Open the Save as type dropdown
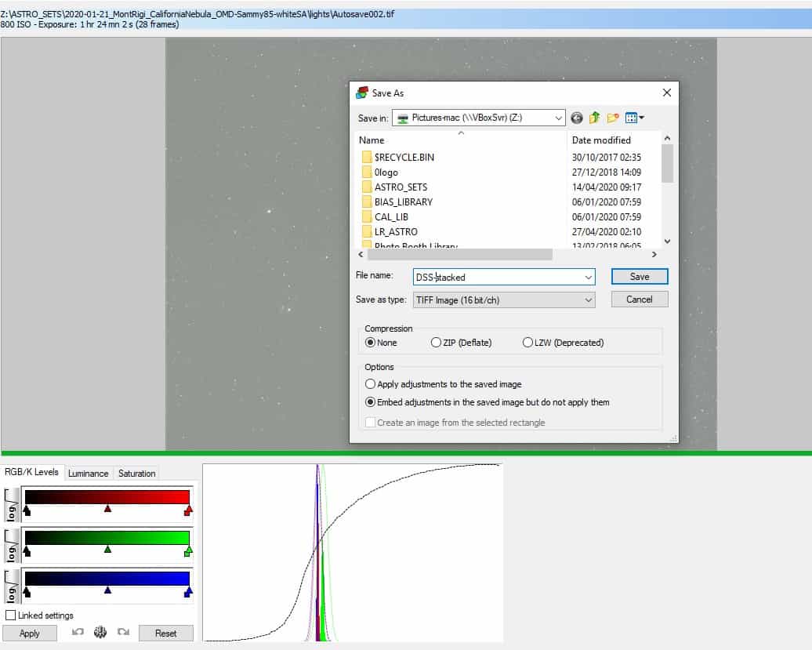 (589, 300)
